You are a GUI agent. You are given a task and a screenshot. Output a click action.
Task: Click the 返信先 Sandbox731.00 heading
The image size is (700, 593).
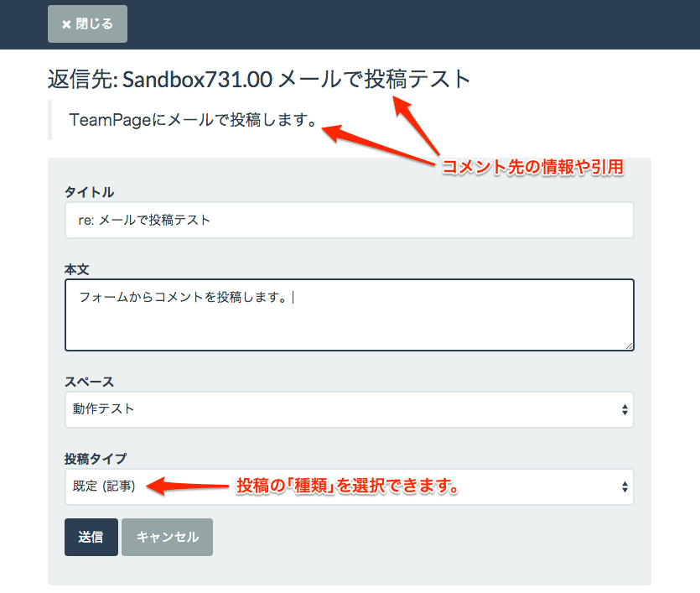[259, 80]
